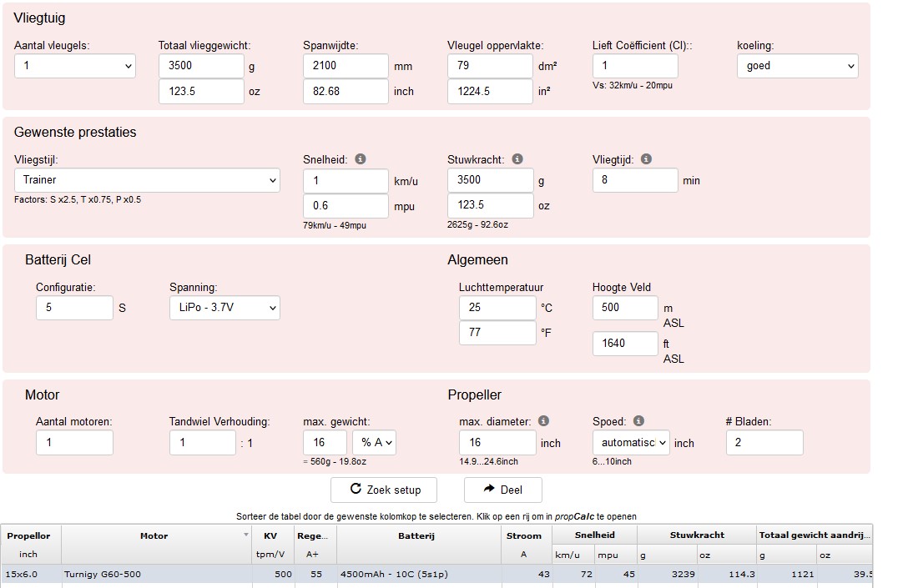The height and width of the screenshot is (588, 913).
Task: Select the Turnigy G60-500 result row
Action: tap(436, 574)
